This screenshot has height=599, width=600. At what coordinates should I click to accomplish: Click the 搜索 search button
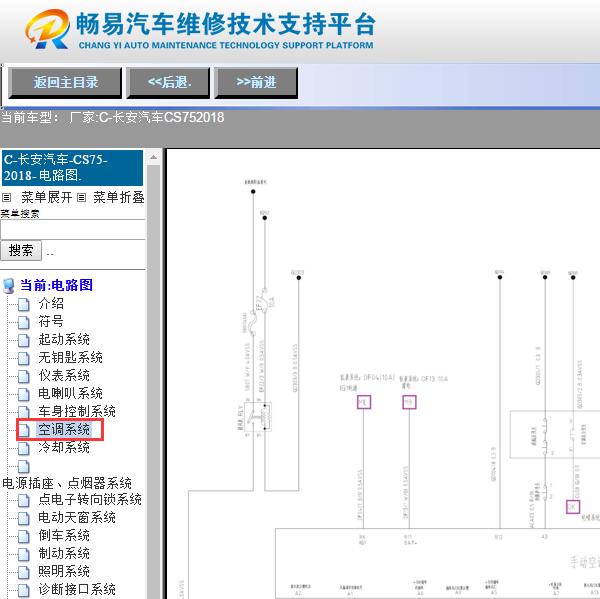click(x=21, y=251)
